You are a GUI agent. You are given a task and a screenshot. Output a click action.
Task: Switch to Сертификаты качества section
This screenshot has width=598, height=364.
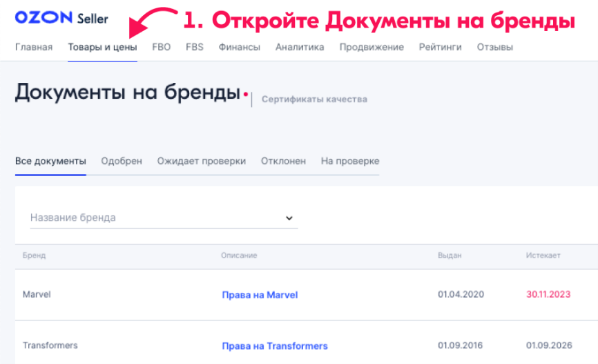coord(314,99)
